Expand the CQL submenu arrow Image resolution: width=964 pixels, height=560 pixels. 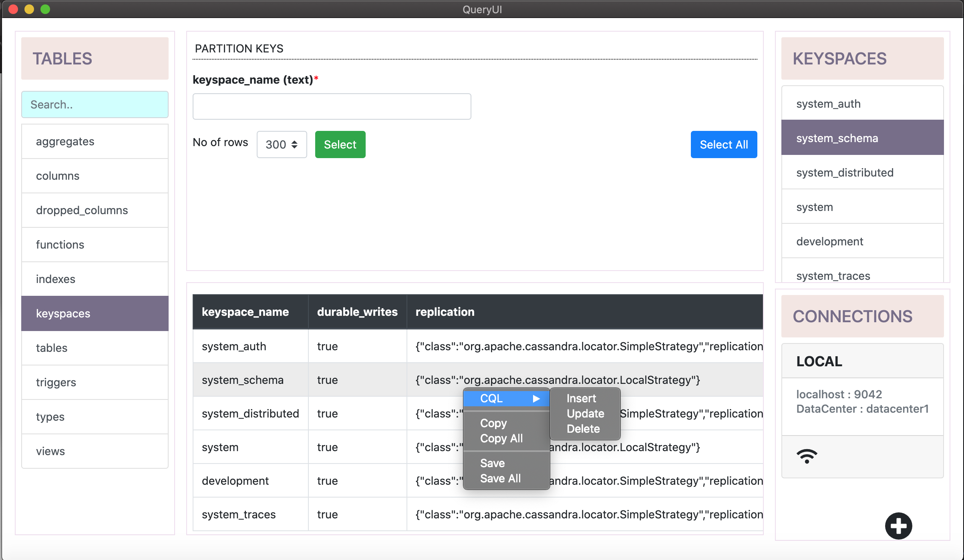coord(536,398)
